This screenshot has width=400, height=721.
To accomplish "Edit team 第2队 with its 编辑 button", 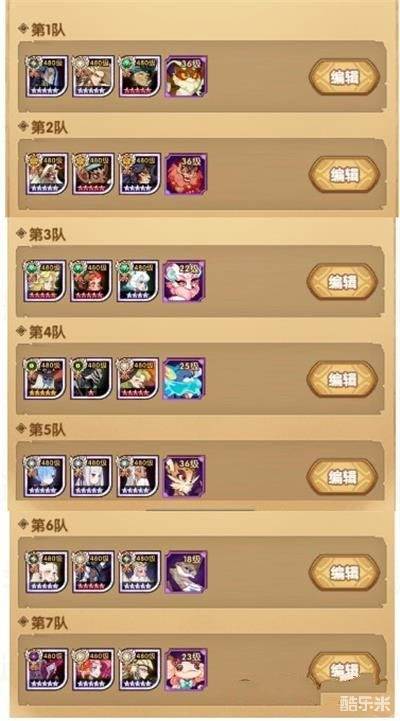I will [344, 174].
